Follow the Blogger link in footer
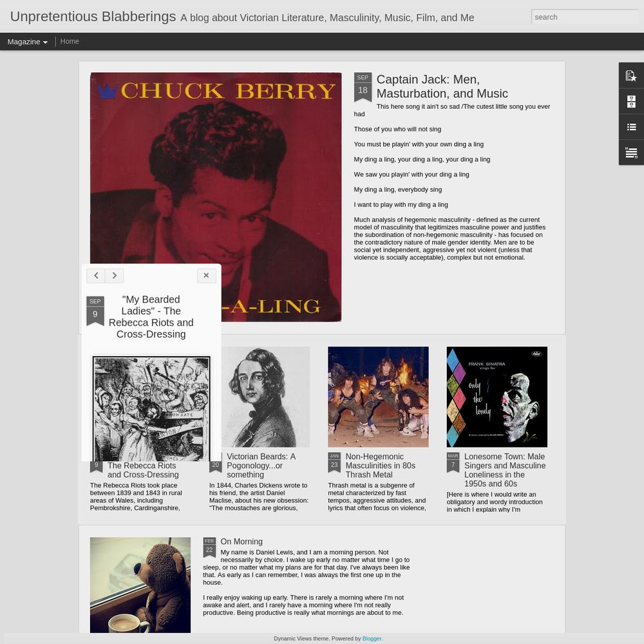 372,639
